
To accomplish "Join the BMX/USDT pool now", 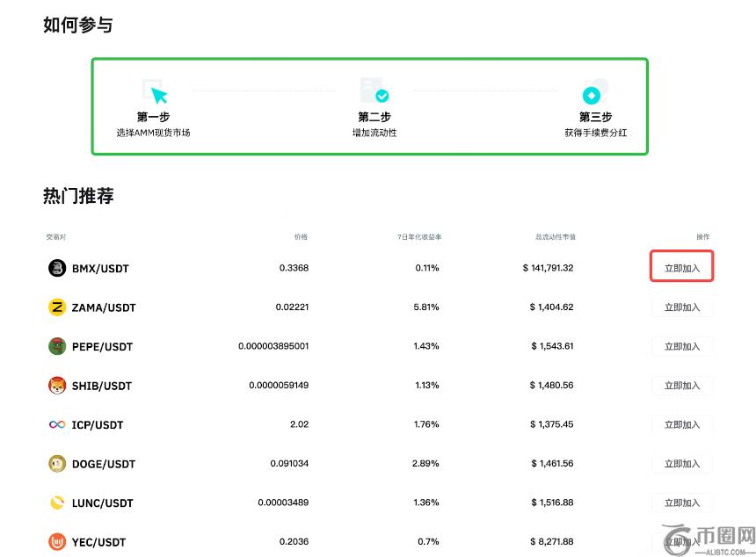I will point(682,268).
